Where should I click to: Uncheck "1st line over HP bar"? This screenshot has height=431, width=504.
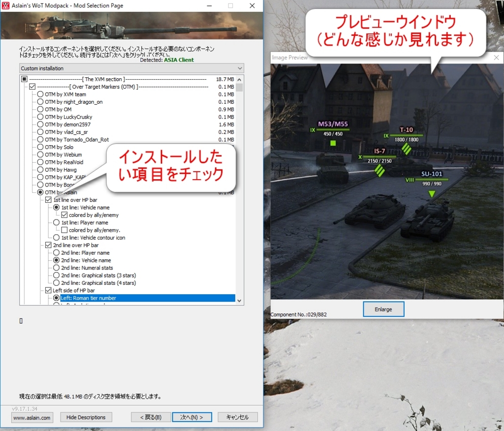(x=48, y=200)
